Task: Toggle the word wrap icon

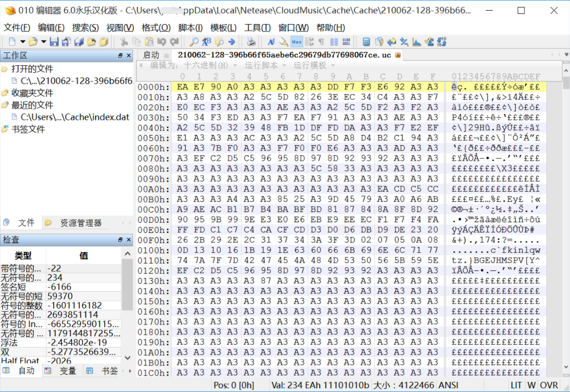Action: 309,42
